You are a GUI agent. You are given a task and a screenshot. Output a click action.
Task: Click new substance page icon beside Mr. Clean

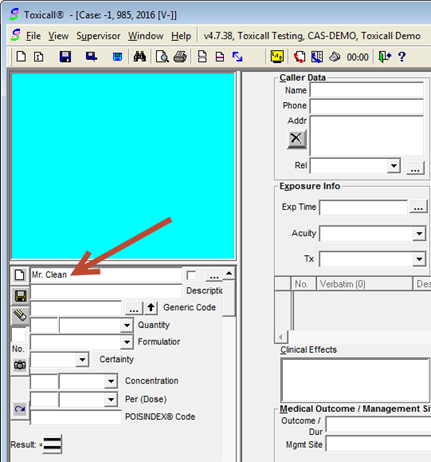coord(20,275)
